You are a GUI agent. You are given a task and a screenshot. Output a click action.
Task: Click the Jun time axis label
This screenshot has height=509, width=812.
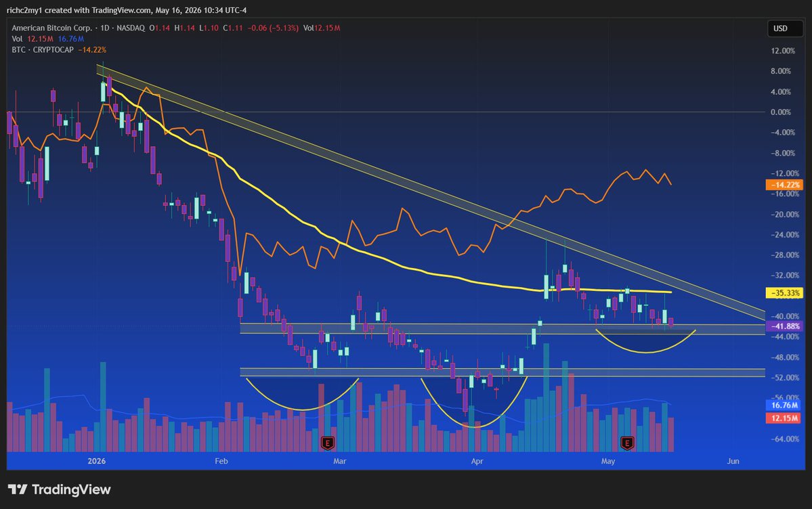(733, 461)
